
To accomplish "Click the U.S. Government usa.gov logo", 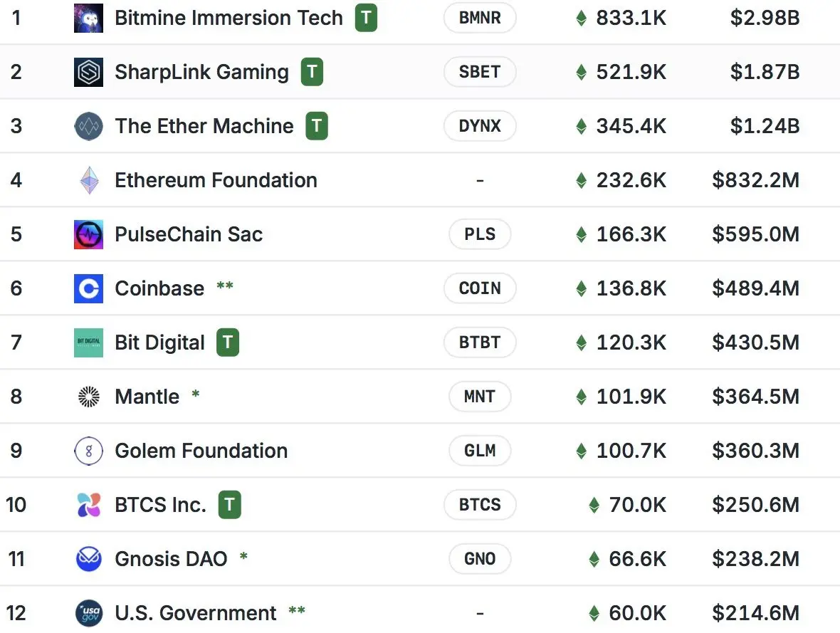I will (x=89, y=613).
